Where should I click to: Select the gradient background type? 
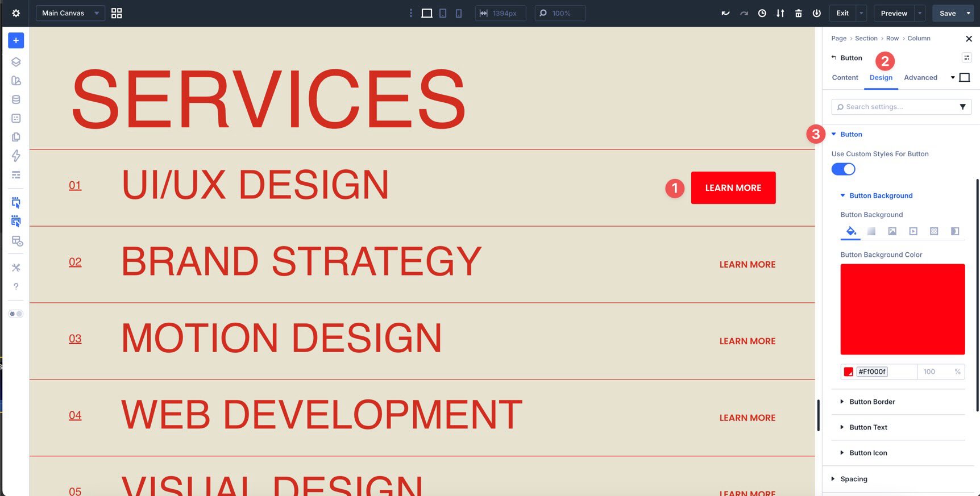point(871,231)
